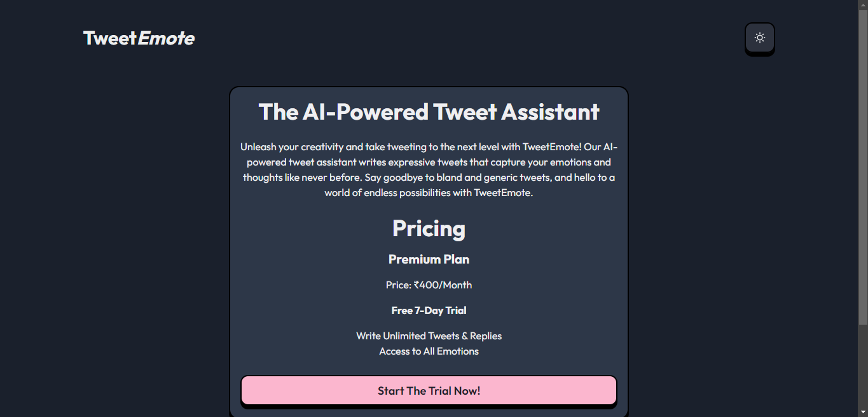The height and width of the screenshot is (417, 868).
Task: Select the Pricing heading
Action: coord(429,228)
